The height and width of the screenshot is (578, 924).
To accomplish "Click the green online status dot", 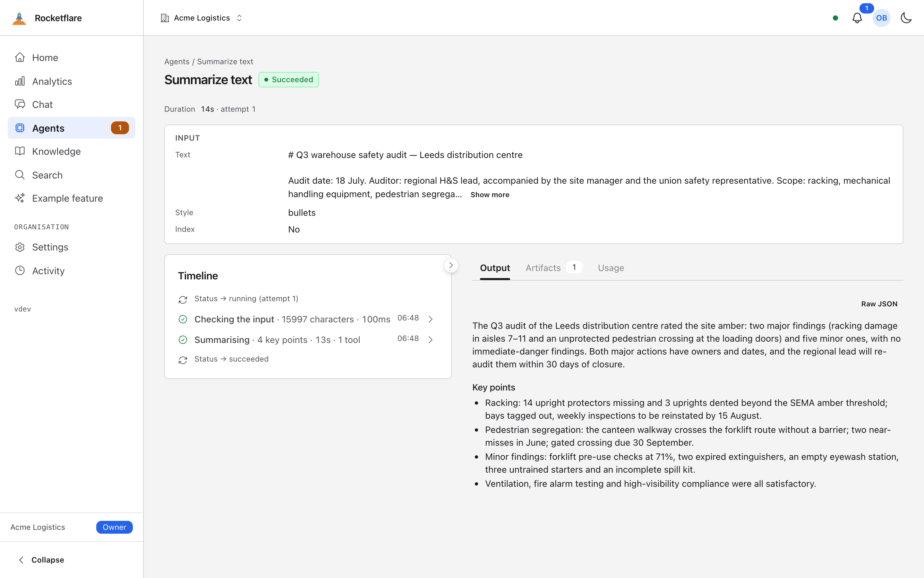I will (x=835, y=18).
